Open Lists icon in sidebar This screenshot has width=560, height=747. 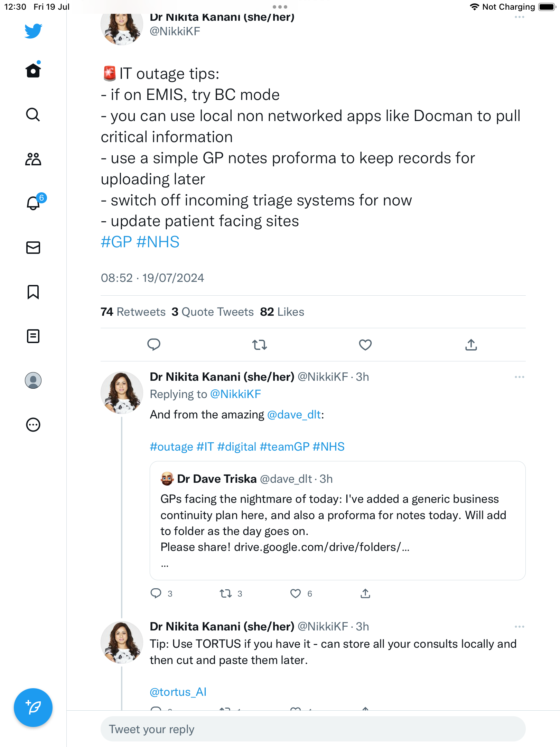33,336
